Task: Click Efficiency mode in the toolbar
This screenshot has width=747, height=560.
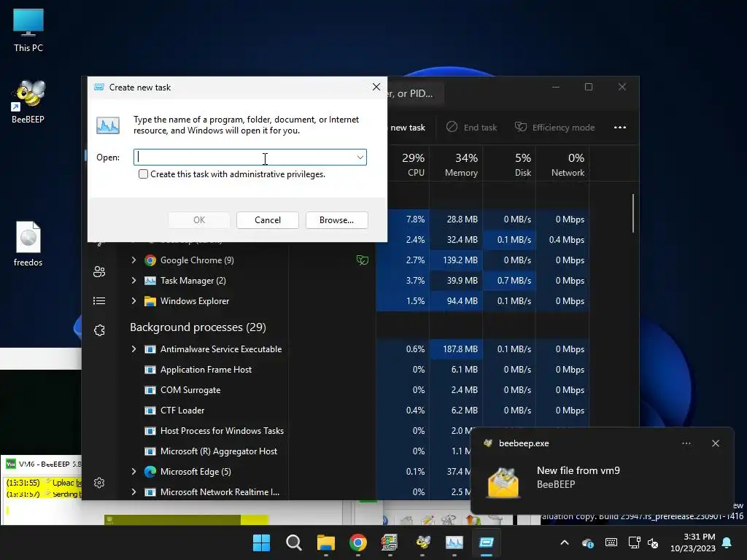Action: click(554, 127)
